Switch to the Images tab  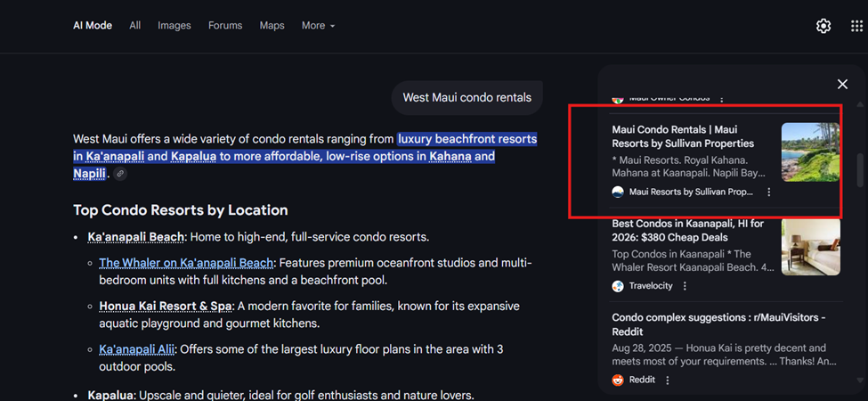(x=174, y=26)
